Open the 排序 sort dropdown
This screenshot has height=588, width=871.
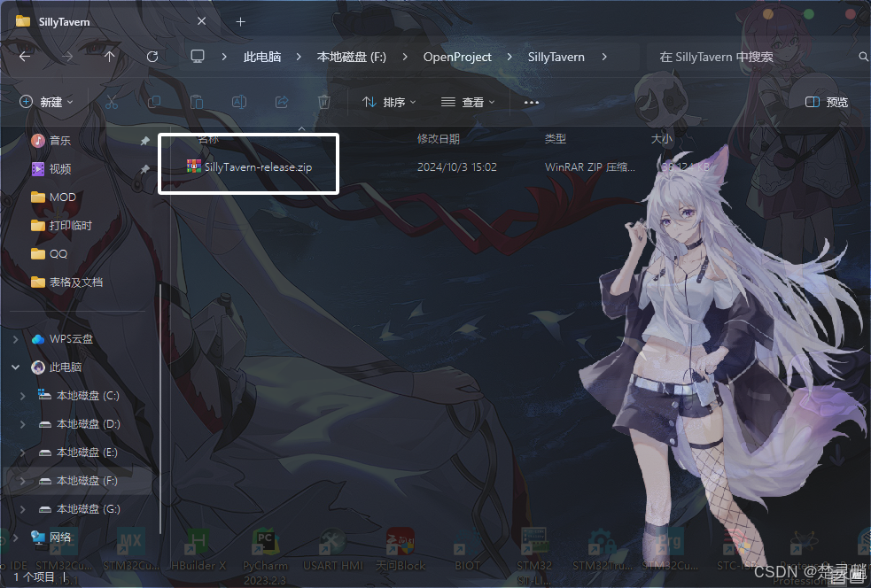pos(389,102)
